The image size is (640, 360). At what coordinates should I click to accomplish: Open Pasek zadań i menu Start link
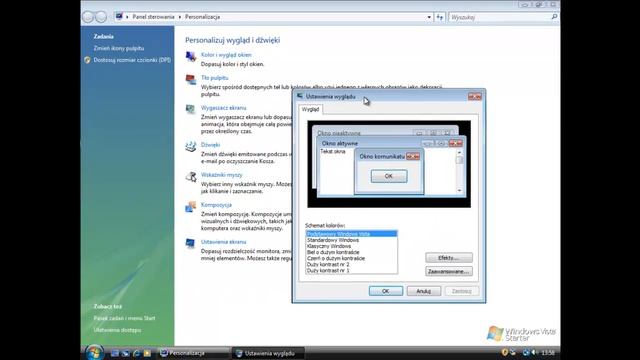click(x=124, y=318)
